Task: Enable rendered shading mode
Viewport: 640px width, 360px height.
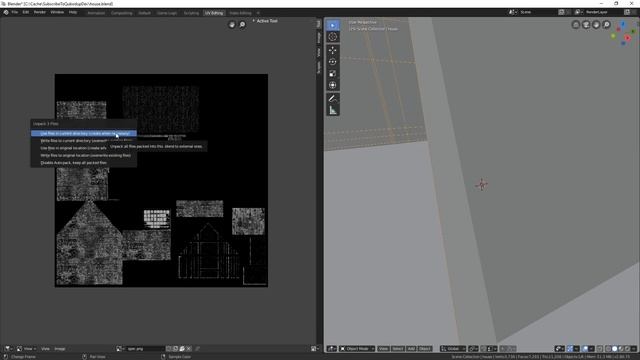Action: pos(627,349)
